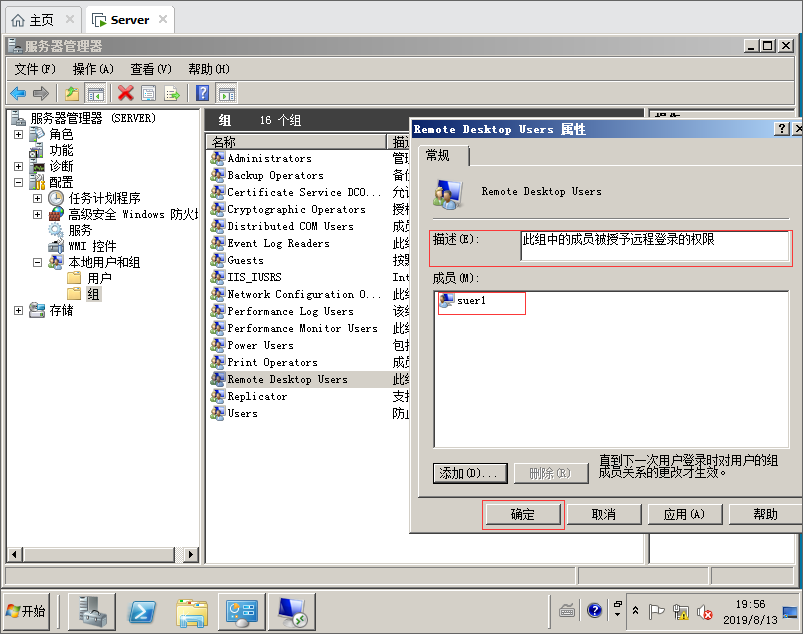Click the Export List toolbar icon

coord(172,93)
